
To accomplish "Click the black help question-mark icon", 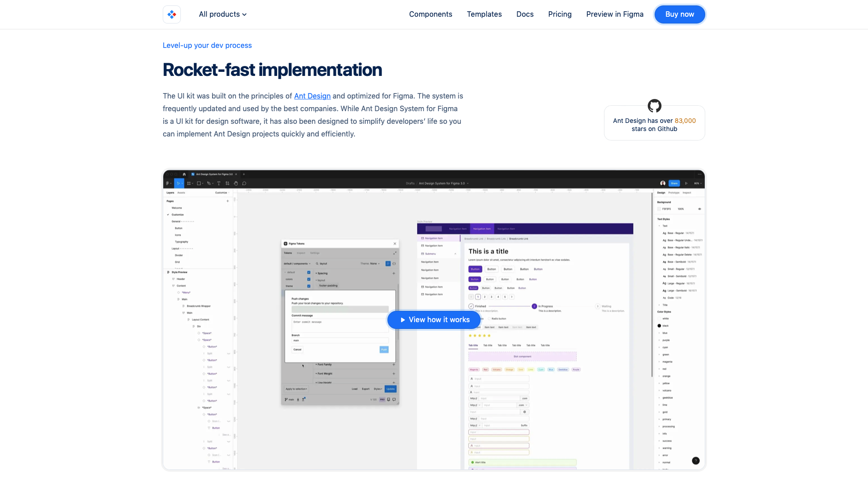I will point(696,461).
